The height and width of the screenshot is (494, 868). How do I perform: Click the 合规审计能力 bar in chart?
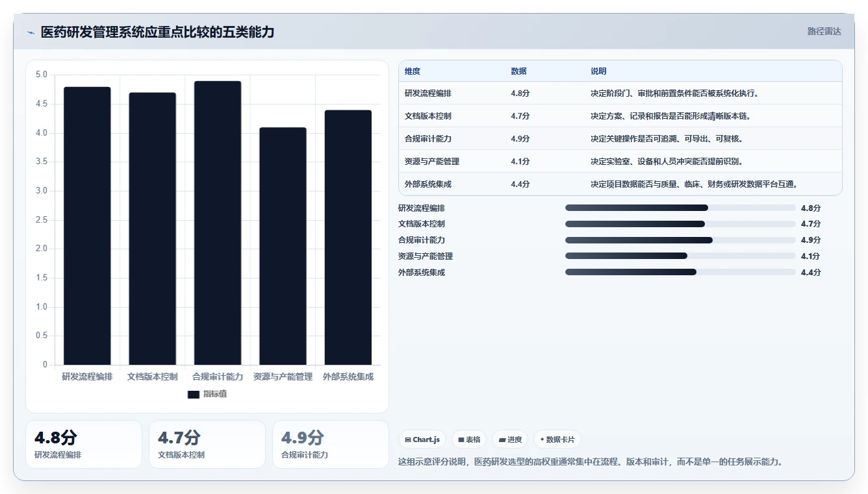point(218,223)
